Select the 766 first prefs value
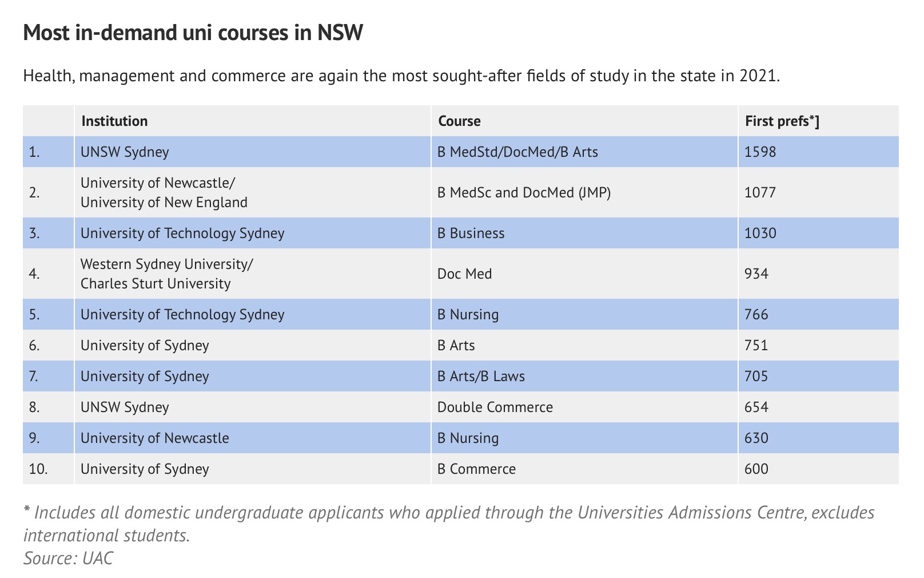 click(818, 314)
